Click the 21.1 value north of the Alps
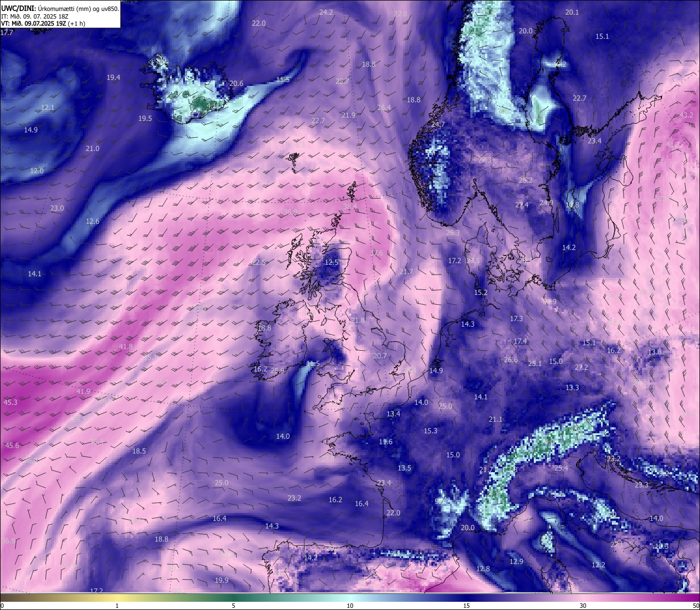Viewport: 700px width, 610px height. coord(495,420)
